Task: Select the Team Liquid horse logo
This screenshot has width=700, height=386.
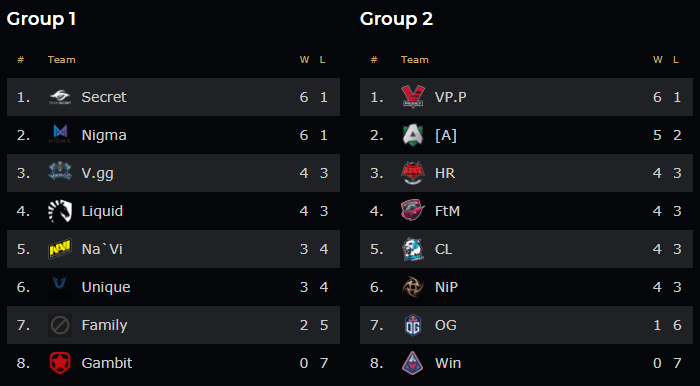Action: pos(60,211)
